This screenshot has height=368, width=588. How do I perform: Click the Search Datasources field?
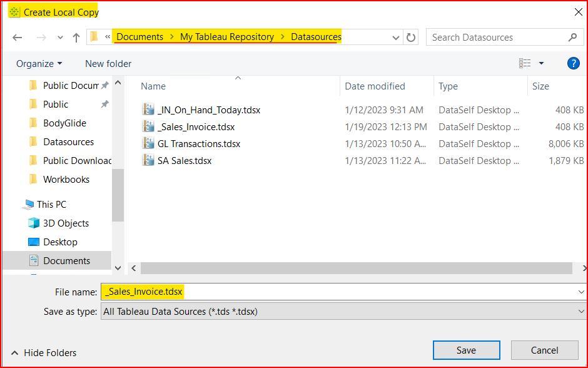[x=497, y=38]
